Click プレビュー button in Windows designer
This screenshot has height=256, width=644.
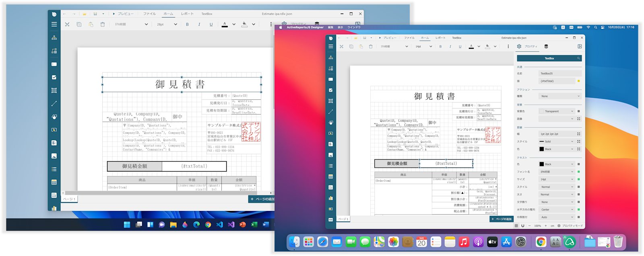(123, 14)
